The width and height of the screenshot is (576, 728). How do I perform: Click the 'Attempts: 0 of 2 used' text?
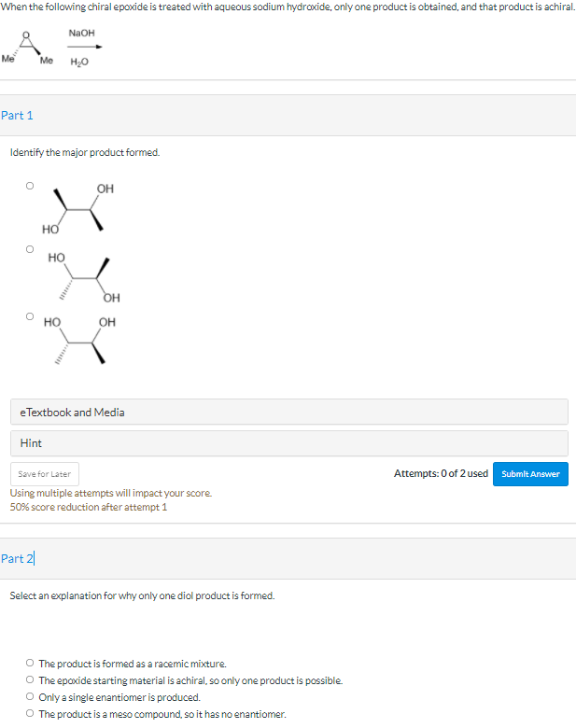click(441, 473)
